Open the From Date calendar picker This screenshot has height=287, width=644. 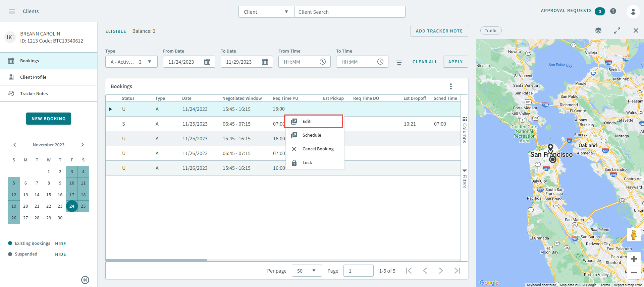point(207,62)
